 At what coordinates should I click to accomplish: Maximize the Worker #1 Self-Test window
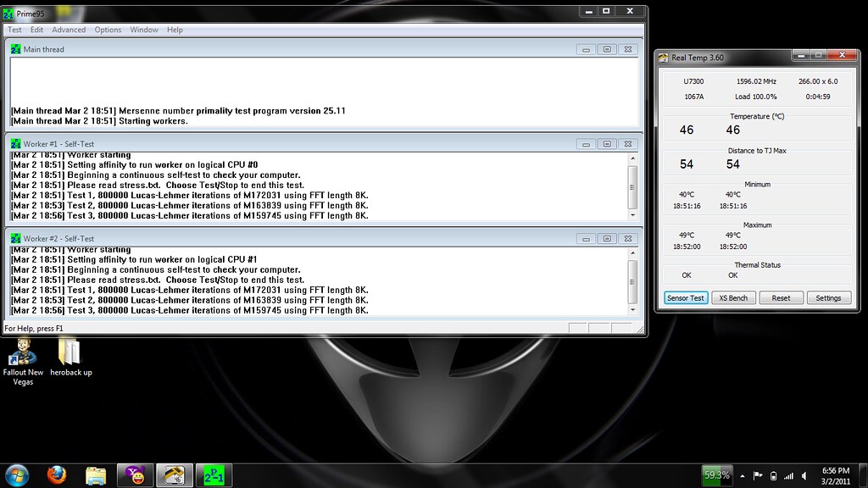point(607,144)
